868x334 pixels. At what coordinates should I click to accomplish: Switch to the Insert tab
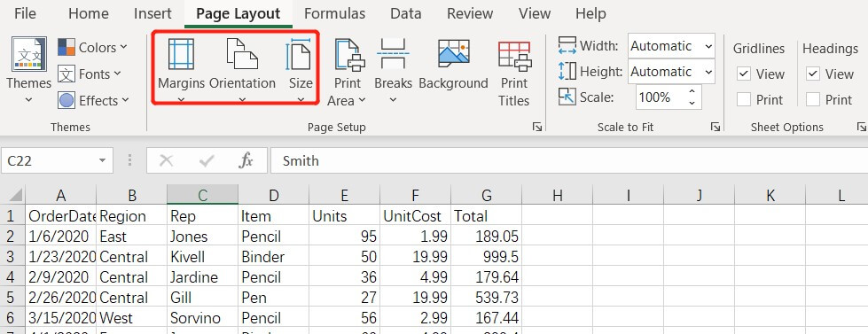[x=152, y=13]
